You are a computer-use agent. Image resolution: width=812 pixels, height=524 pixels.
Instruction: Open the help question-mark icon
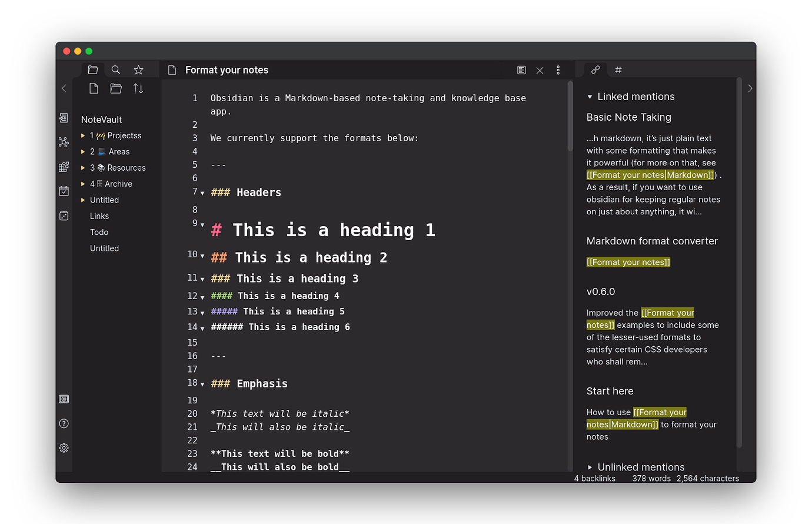(64, 423)
